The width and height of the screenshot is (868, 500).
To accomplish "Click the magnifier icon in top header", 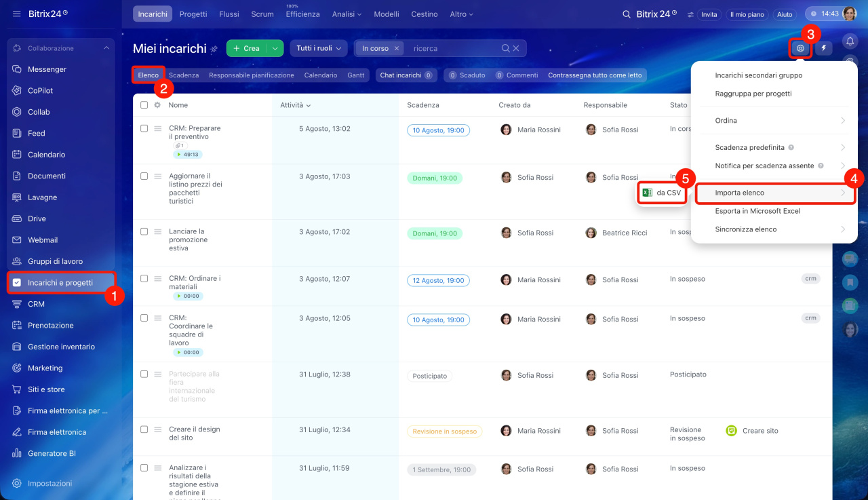I will click(626, 14).
